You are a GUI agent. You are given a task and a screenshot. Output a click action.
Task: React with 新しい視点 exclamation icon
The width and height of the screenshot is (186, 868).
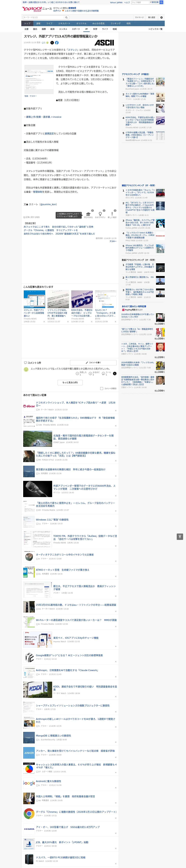click(x=112, y=214)
